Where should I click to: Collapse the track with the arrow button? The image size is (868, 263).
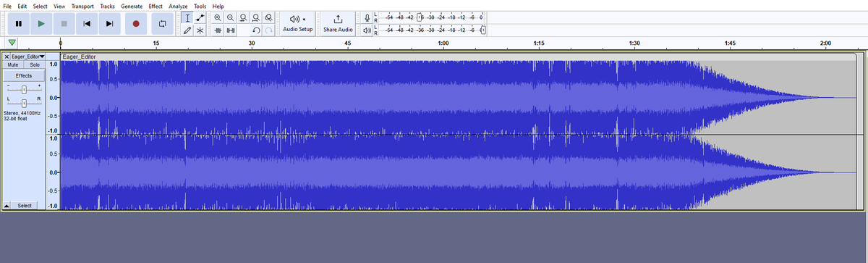7,206
